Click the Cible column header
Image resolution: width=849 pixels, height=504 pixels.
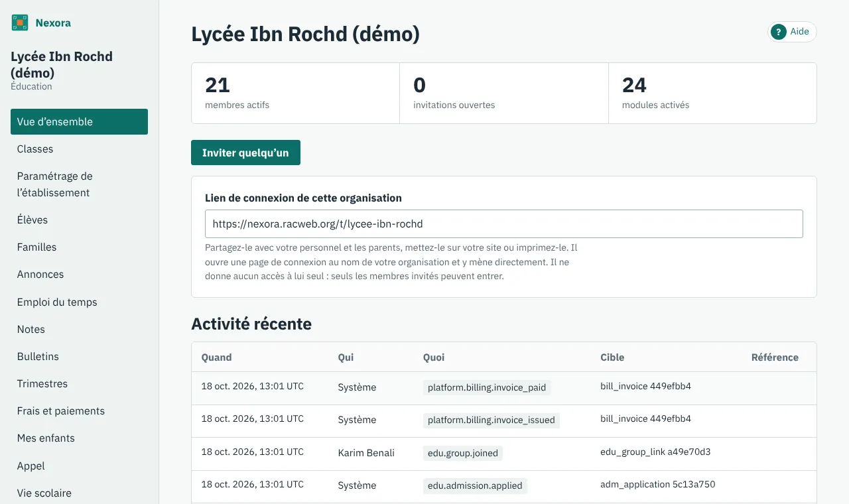[x=612, y=357]
